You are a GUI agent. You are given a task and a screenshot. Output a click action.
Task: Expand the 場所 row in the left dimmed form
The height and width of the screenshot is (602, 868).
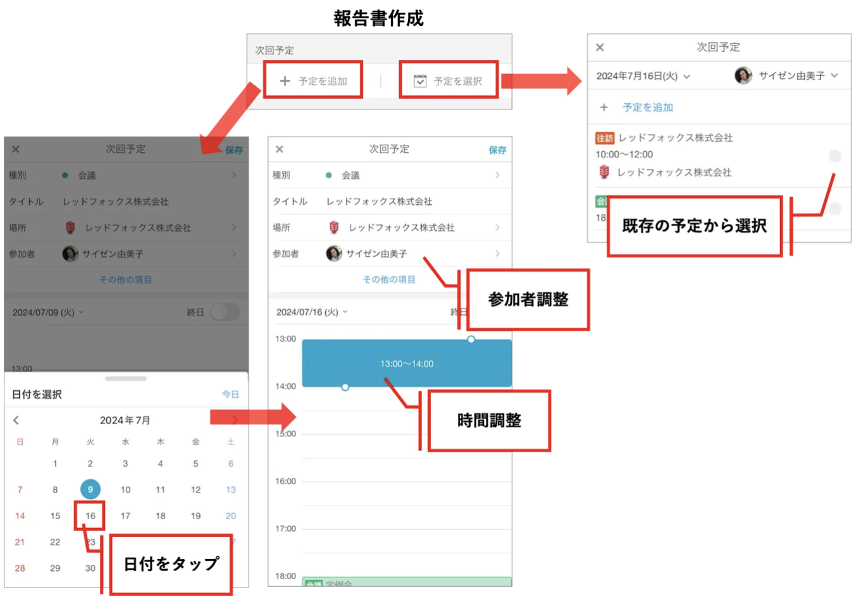(x=126, y=227)
